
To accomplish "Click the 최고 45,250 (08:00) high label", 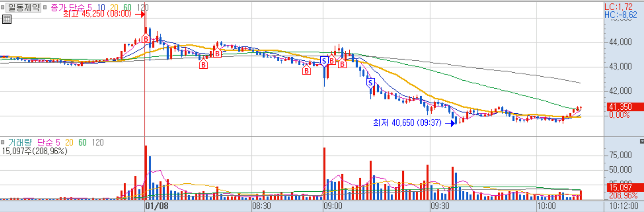I will click(97, 14).
